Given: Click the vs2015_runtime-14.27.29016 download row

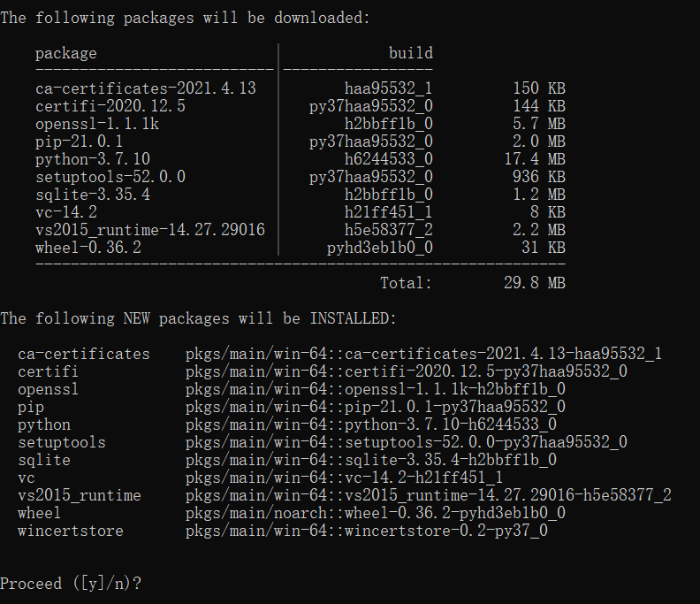Looking at the screenshot, I should pyautogui.click(x=301, y=230).
